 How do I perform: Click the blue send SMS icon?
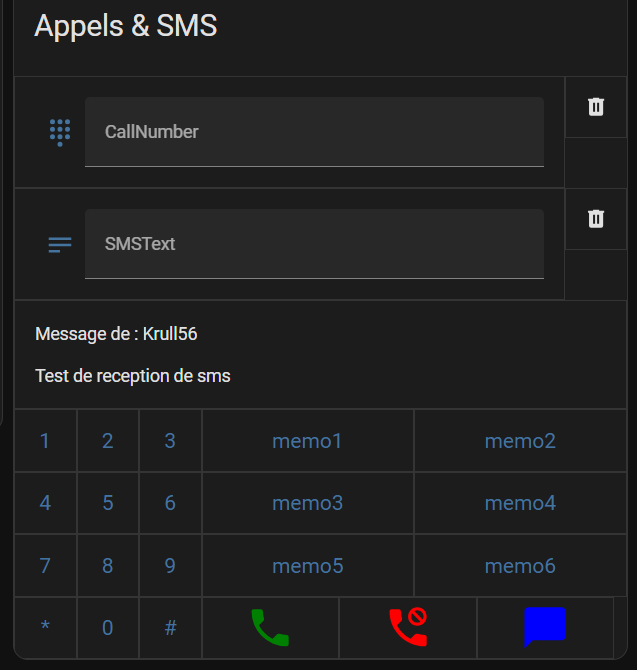pyautogui.click(x=545, y=627)
